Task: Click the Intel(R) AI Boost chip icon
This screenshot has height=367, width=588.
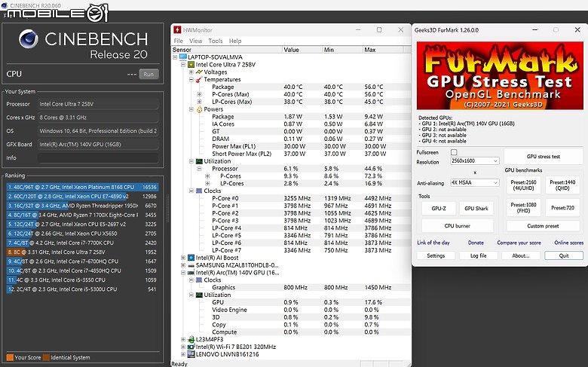Action: (x=191, y=258)
